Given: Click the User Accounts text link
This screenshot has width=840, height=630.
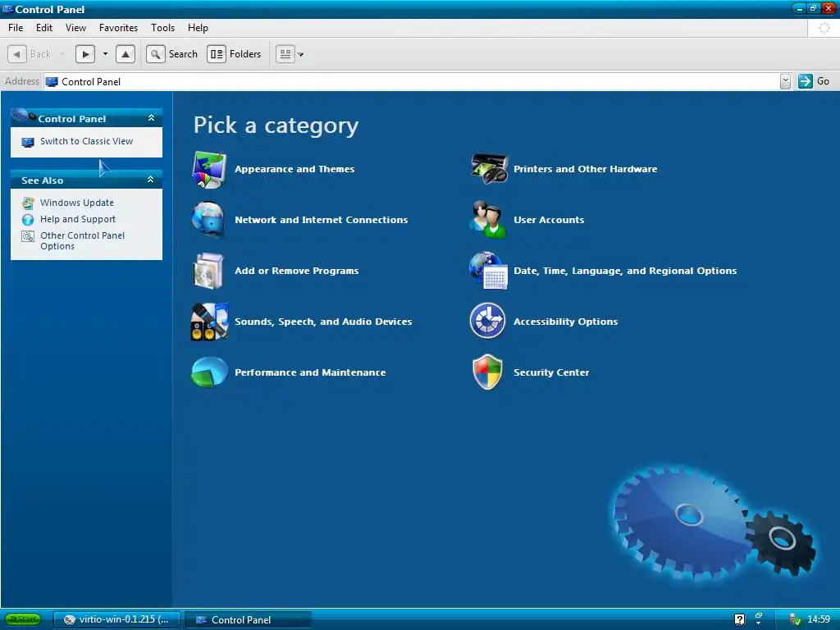Looking at the screenshot, I should click(549, 220).
